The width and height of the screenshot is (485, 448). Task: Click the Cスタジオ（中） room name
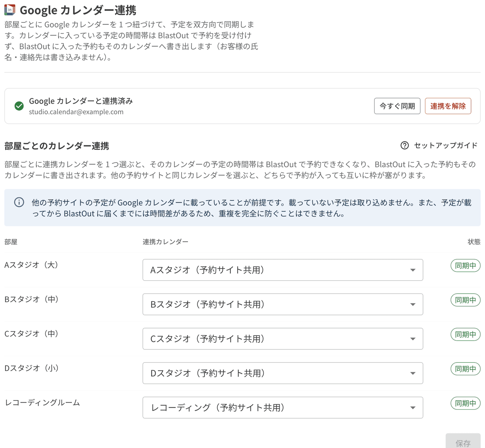coord(32,334)
